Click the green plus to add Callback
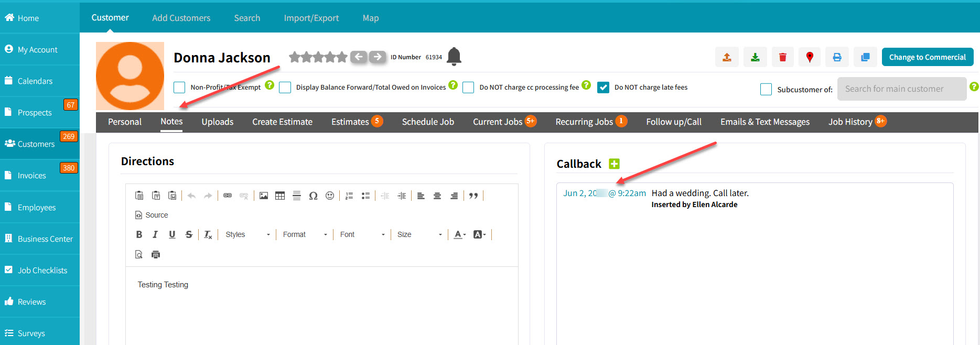 point(614,164)
